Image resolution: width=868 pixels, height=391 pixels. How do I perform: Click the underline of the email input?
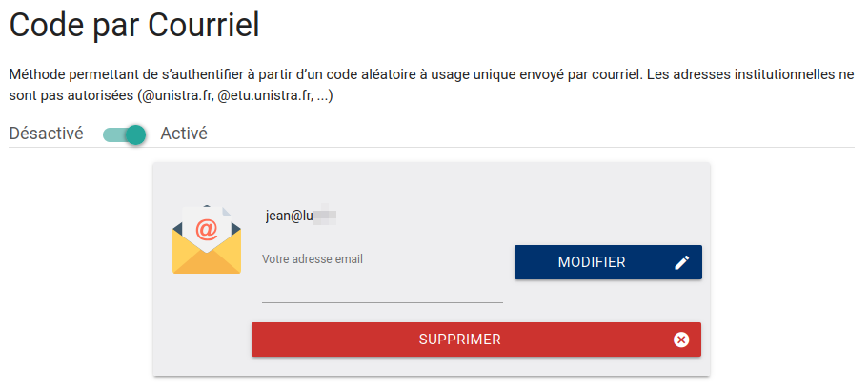point(382,303)
